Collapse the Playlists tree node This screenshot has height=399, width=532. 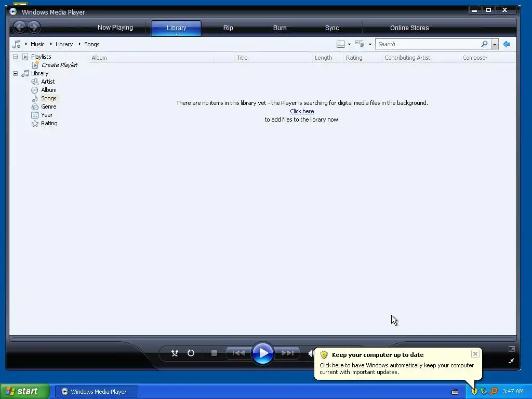pos(15,57)
